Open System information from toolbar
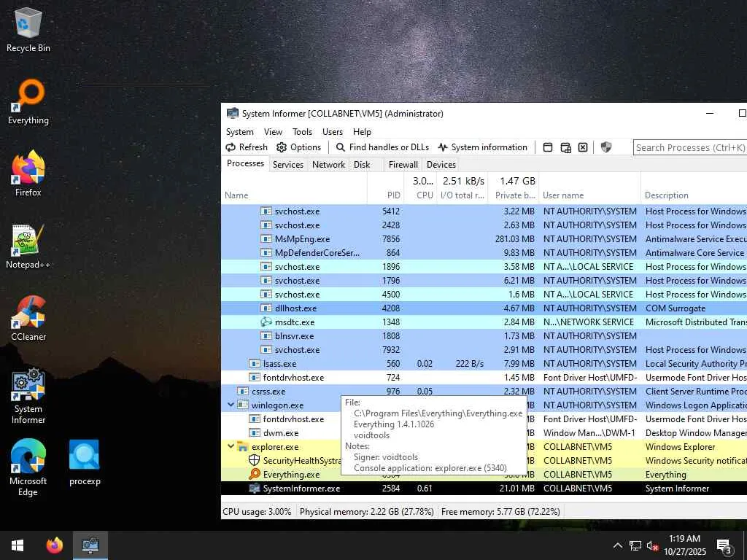The height and width of the screenshot is (560, 747). pos(483,147)
